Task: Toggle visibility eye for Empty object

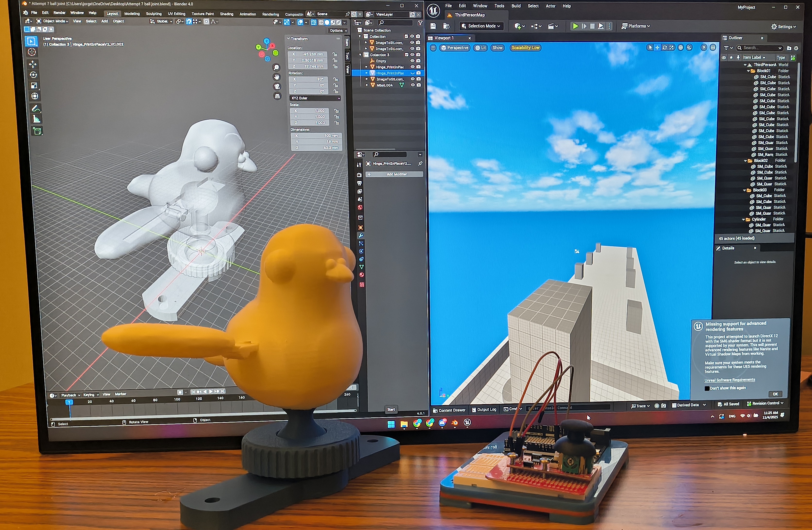Action: click(x=412, y=61)
